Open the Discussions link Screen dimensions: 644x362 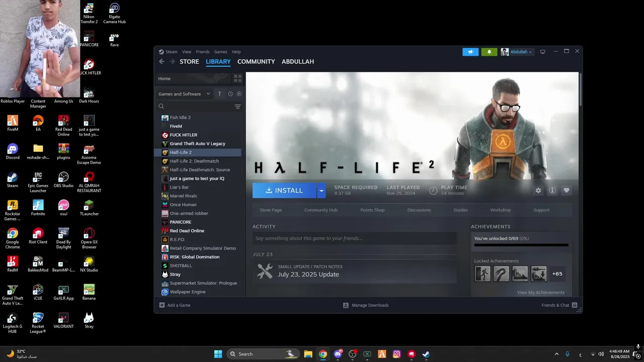pyautogui.click(x=419, y=210)
